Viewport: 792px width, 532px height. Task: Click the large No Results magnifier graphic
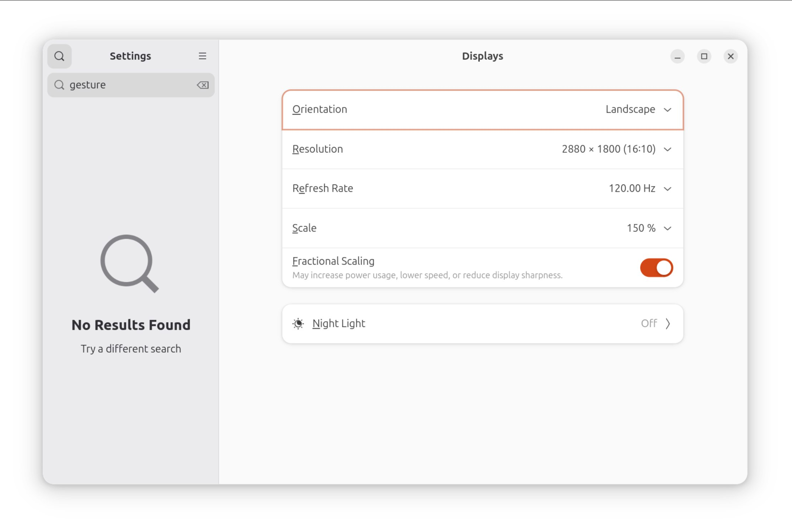pyautogui.click(x=129, y=263)
